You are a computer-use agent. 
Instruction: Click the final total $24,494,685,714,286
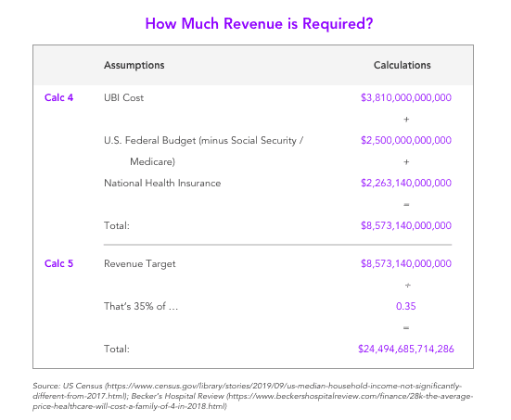(x=406, y=349)
